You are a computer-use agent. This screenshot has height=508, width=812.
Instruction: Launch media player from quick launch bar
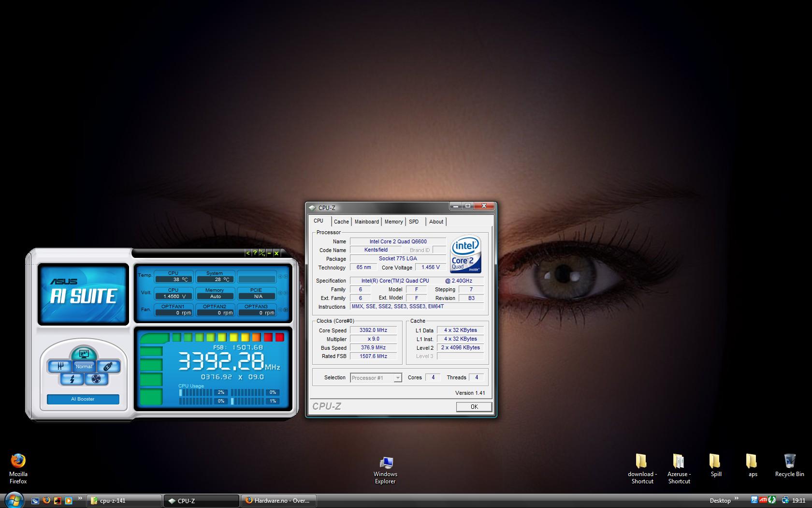(69, 501)
